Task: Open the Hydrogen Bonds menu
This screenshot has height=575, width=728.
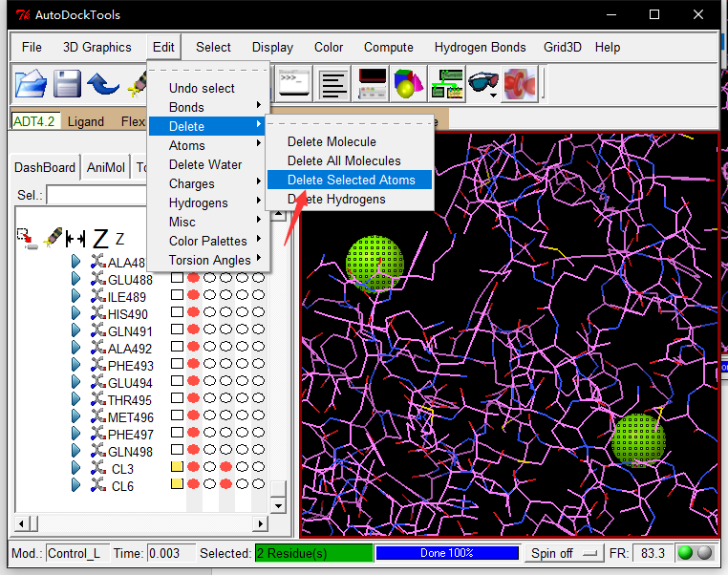Action: pos(480,48)
